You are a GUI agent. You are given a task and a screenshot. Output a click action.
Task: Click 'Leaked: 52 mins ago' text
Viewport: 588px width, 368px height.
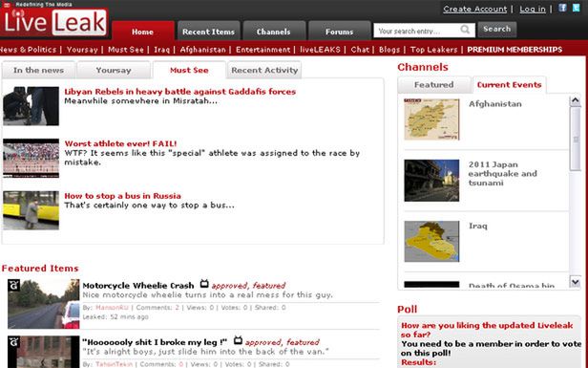click(115, 317)
